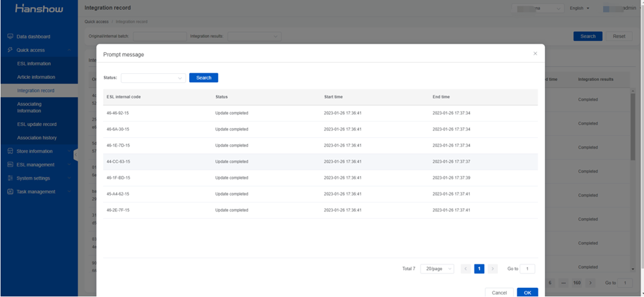Screen dimensions: 644x297
Task: Click row with code 46-2E-7F-15
Action: (x=320, y=210)
